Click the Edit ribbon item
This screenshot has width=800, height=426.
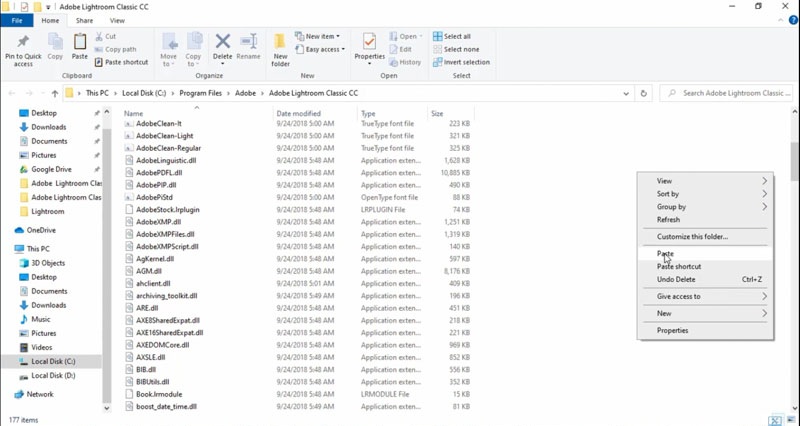pyautogui.click(x=401, y=49)
